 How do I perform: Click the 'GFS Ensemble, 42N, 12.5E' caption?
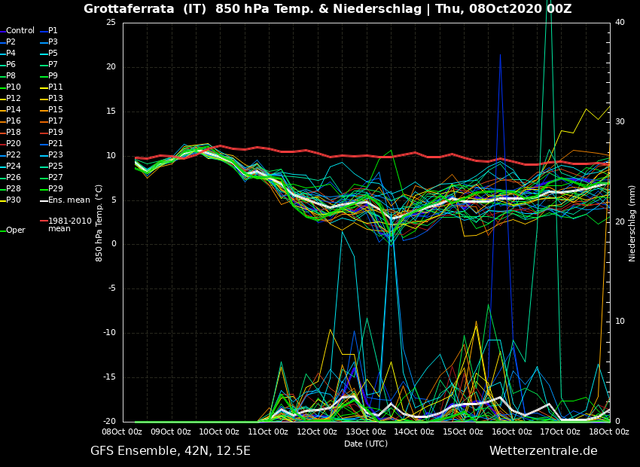click(170, 451)
